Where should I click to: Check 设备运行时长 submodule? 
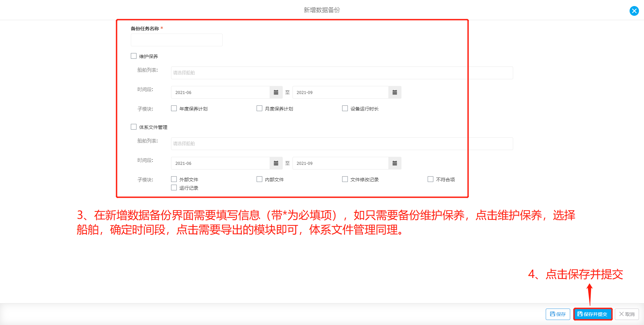345,108
